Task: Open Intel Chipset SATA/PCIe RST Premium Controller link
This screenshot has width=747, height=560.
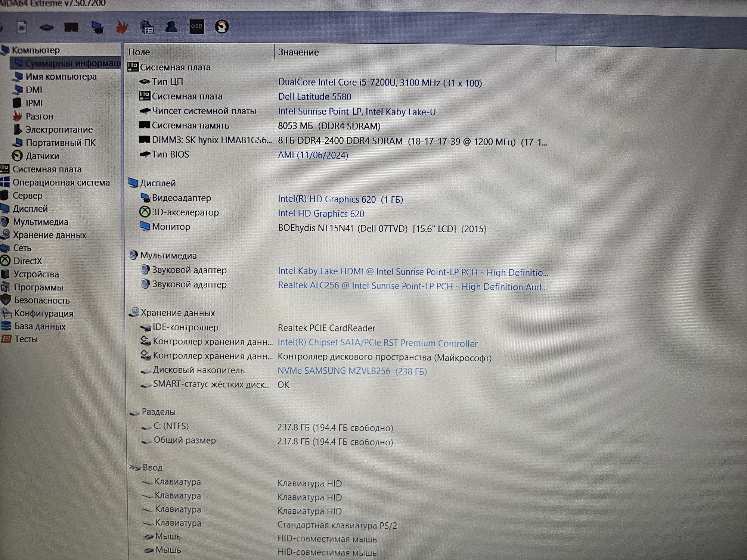Action: click(x=378, y=343)
